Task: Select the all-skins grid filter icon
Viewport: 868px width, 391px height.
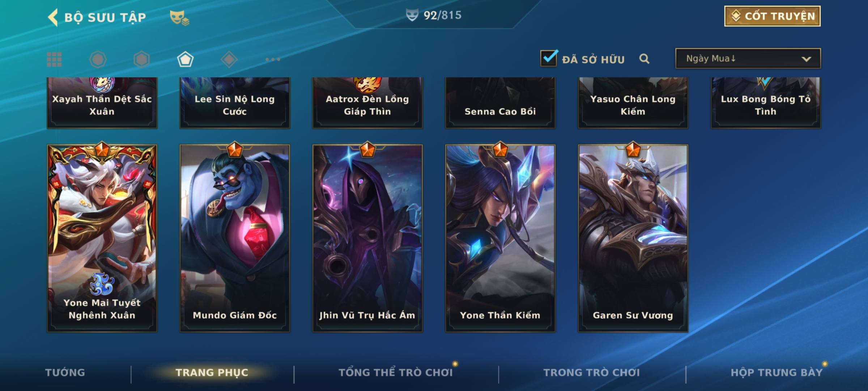Action: click(54, 59)
